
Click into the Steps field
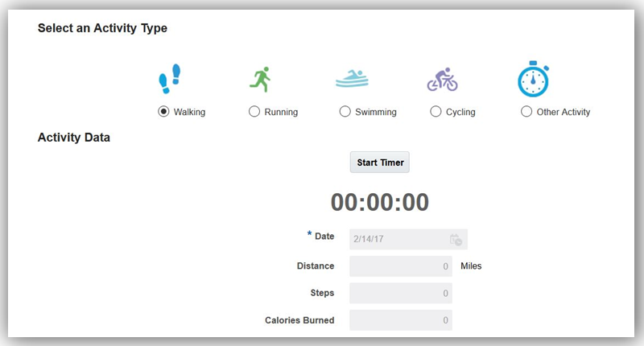tap(400, 294)
